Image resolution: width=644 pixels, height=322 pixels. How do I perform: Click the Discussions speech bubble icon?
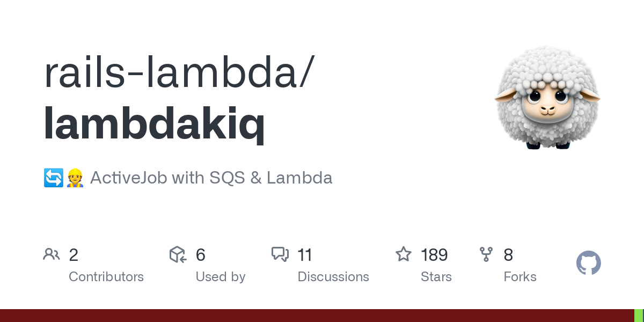tap(280, 254)
